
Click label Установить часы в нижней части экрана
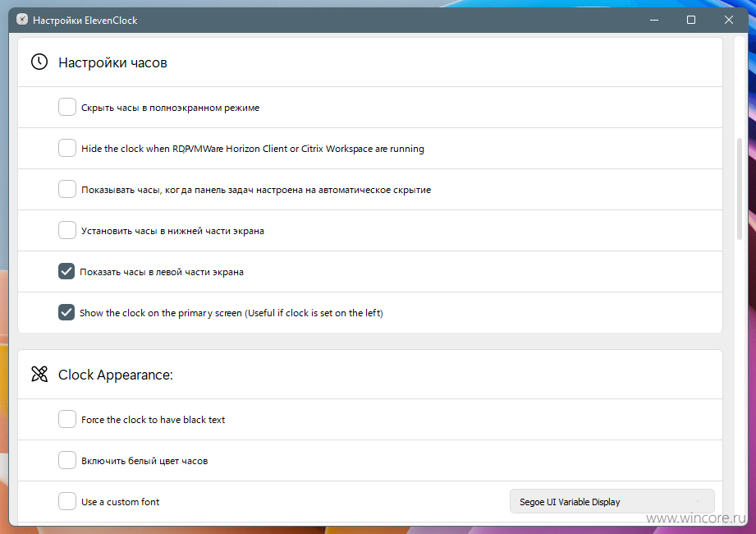(172, 231)
